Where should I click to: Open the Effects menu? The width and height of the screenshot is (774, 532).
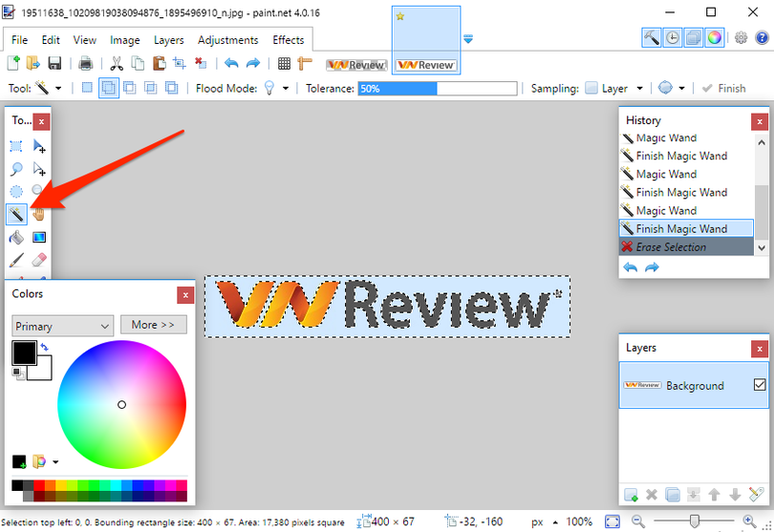pos(288,40)
